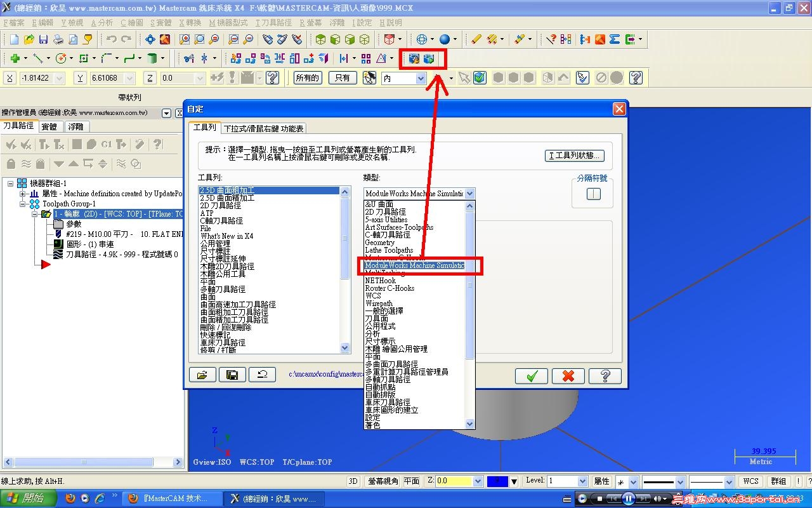
Task: Open a file with the folder icon
Action: [x=29, y=39]
